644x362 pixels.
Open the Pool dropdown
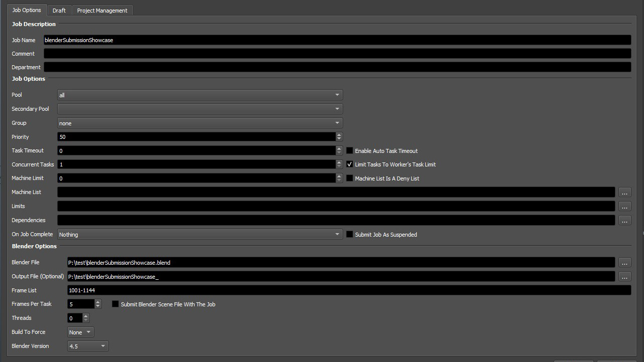tap(200, 95)
